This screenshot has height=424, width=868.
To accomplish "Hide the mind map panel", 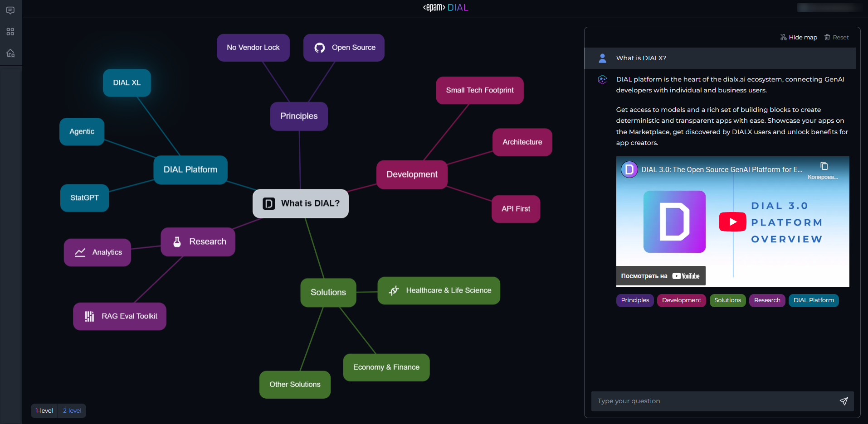I will [798, 38].
